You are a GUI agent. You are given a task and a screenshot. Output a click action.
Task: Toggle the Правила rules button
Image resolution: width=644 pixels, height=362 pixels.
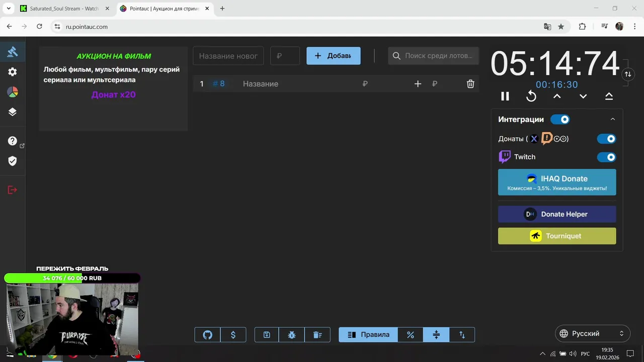(368, 335)
